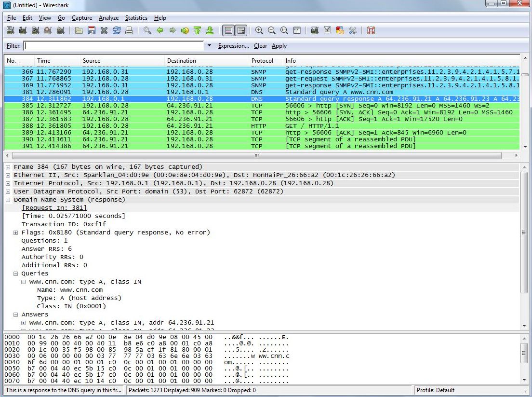Click hex offset 0040 row

[x=146, y=362]
